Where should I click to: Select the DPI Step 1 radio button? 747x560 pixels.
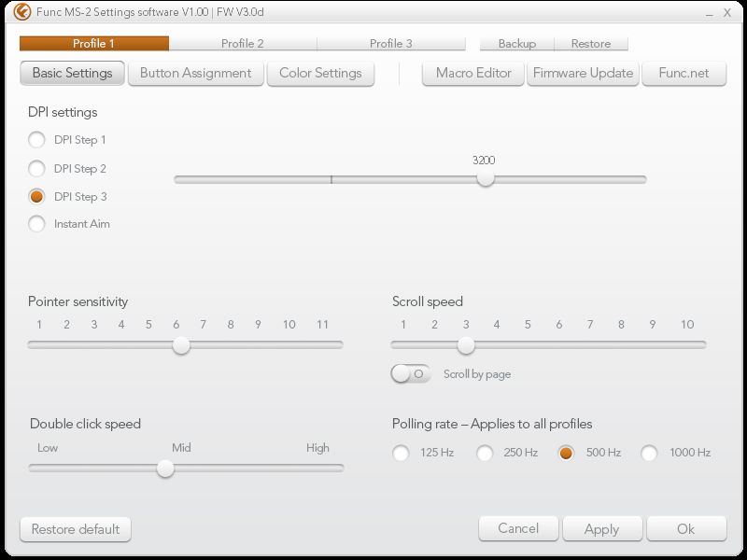pos(36,140)
